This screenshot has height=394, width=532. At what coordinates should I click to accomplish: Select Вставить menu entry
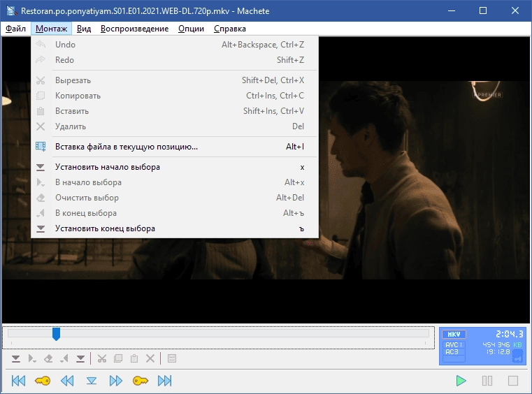174,111
